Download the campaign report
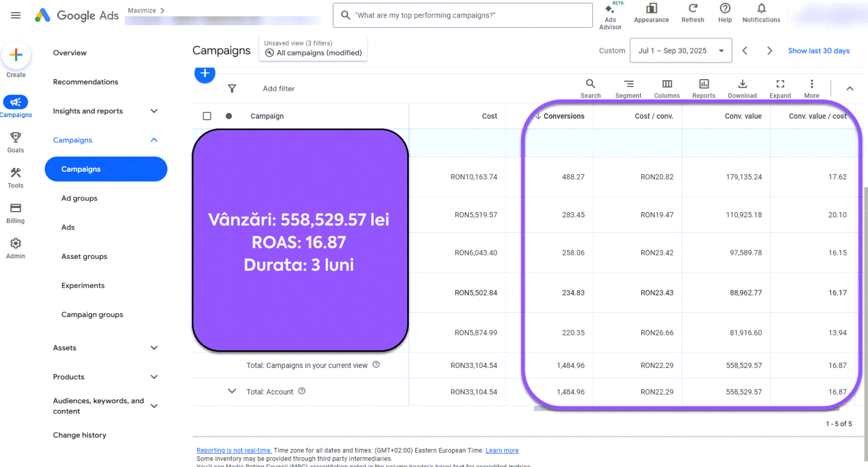Image resolution: width=868 pixels, height=467 pixels. click(x=742, y=87)
